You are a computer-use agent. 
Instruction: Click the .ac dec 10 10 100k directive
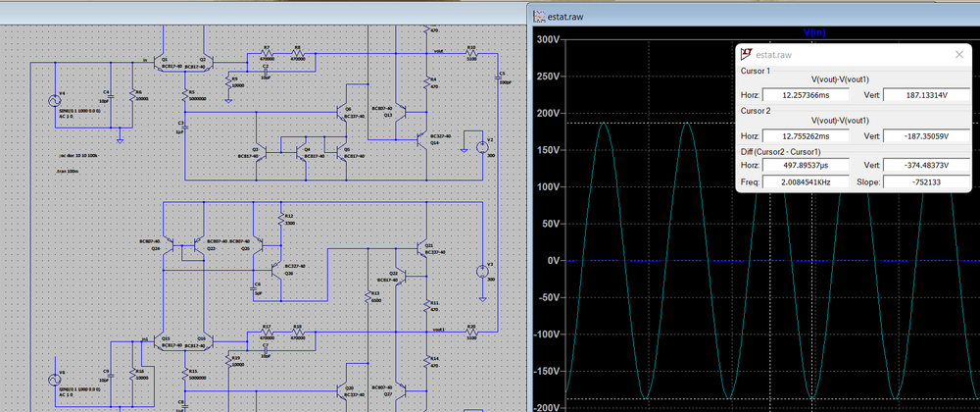[76, 155]
